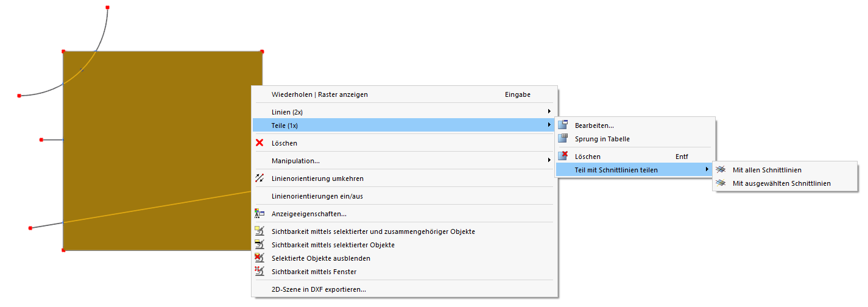Expand the Linien (2x) submenu arrow
The width and height of the screenshot is (868, 307).
point(549,111)
